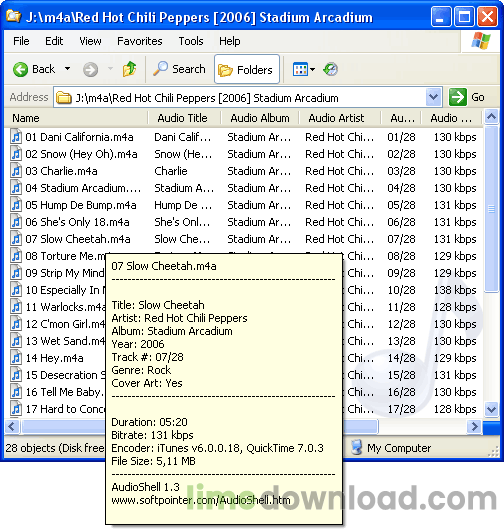Select the 04 Stadium Arcadium file icon
The image size is (504, 529).
pos(16,188)
